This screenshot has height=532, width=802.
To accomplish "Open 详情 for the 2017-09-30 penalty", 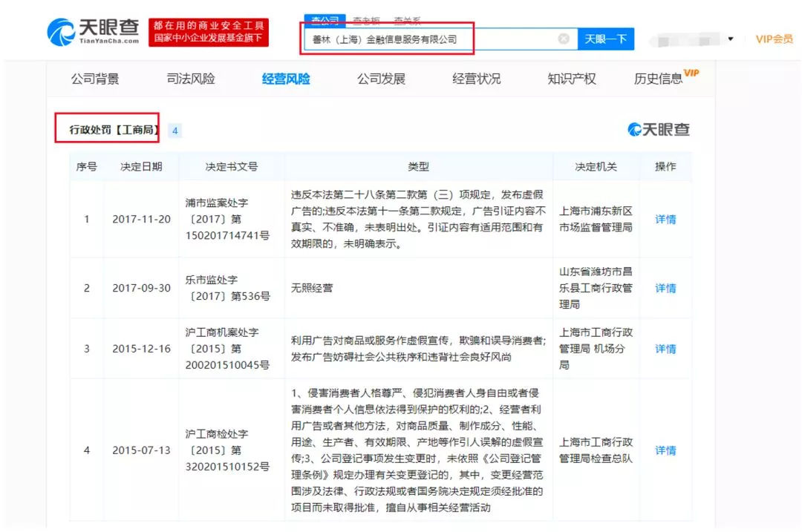I will 665,288.
